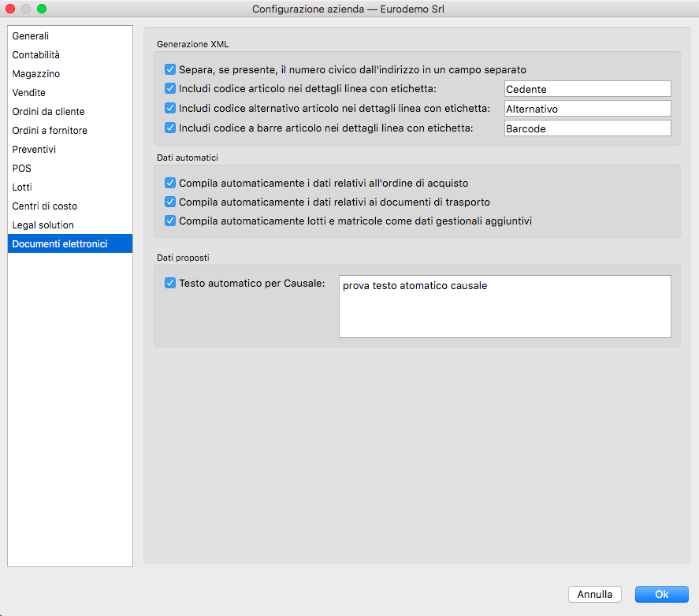Uncheck Compila lotti e matricole checkbox
Image resolution: width=699 pixels, height=616 pixels.
point(170,221)
